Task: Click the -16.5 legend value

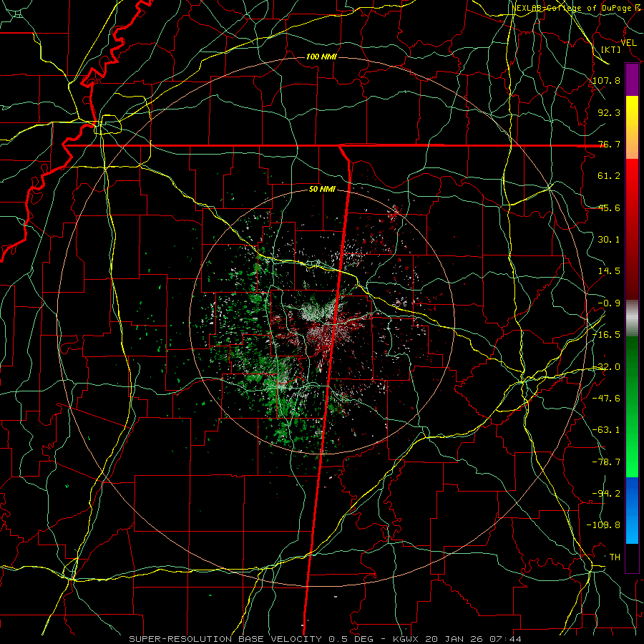Action: (606, 335)
